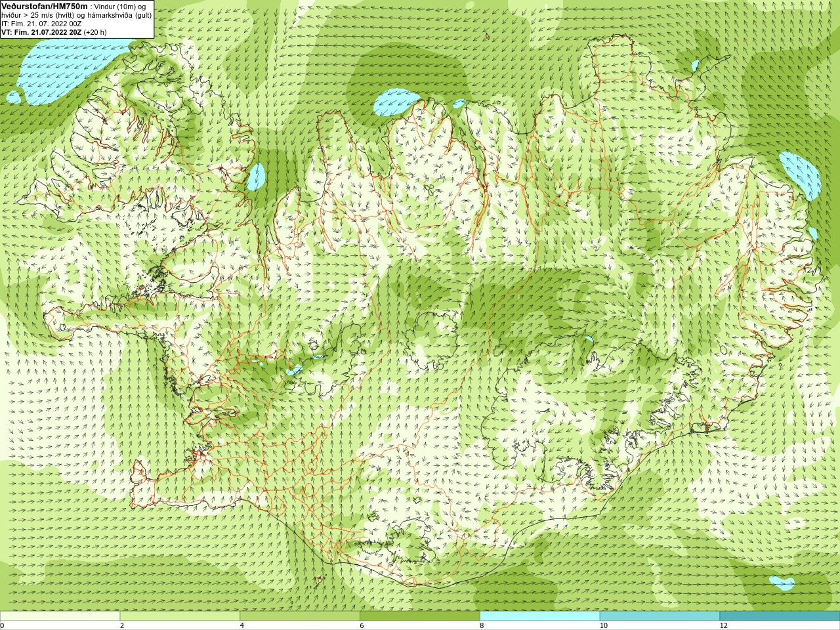Click the scale label '2'
The height and width of the screenshot is (630, 840).
tap(122, 625)
